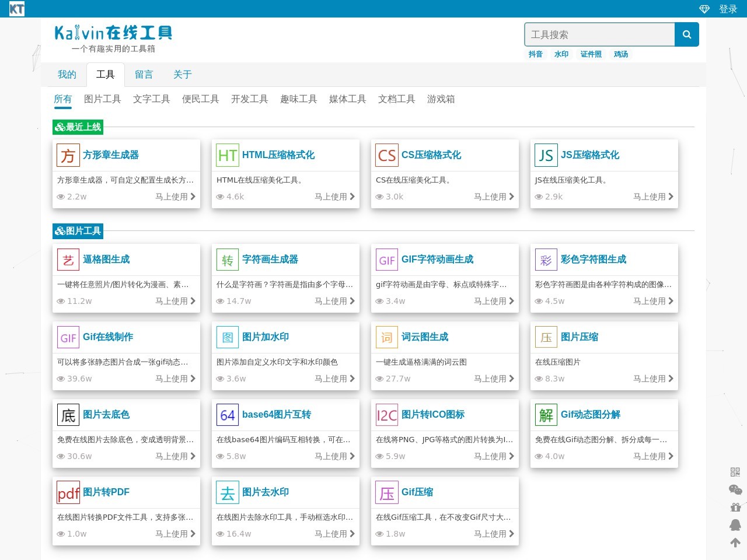
Task: Click the gift sidebar icon
Action: (x=735, y=507)
